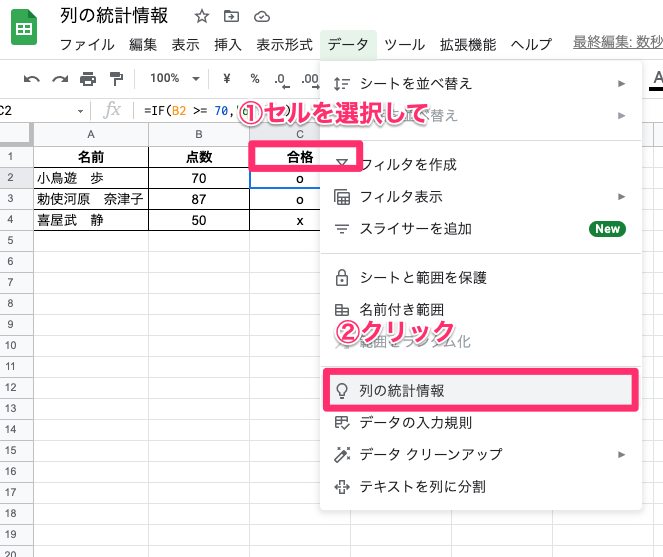Check the cloud save status icon

[262, 16]
